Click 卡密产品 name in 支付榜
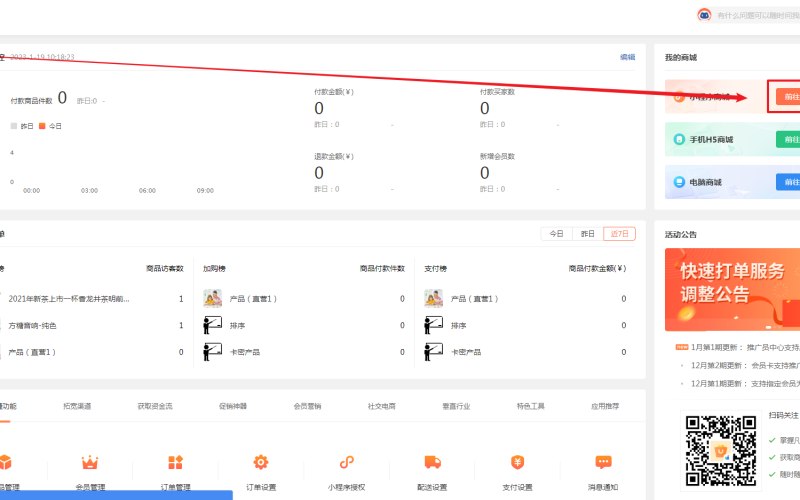Viewport: 800px width, 500px height. tap(466, 352)
